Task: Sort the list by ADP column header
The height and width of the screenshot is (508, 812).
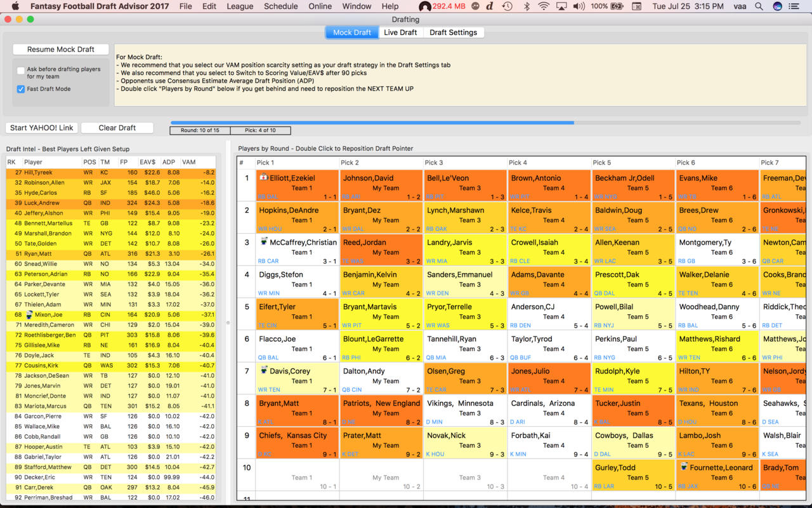Action: pyautogui.click(x=169, y=163)
